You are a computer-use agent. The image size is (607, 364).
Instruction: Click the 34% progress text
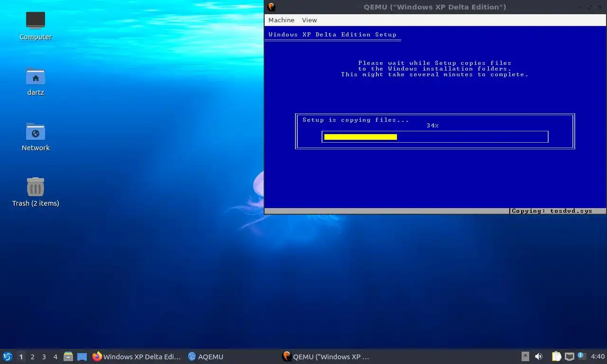[432, 126]
